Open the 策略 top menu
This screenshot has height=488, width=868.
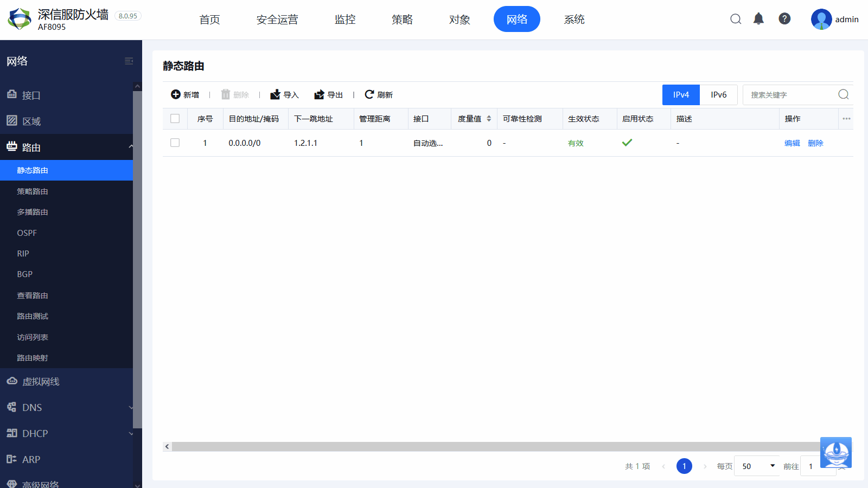(x=402, y=20)
